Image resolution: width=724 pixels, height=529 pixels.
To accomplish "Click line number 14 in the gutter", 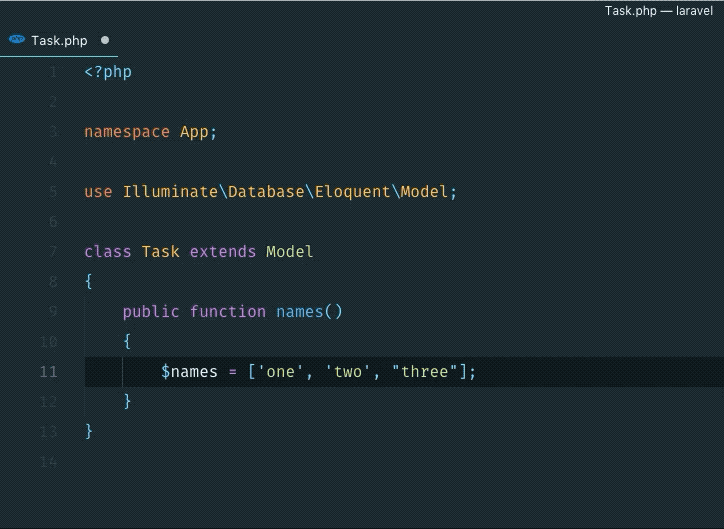I will click(x=48, y=462).
